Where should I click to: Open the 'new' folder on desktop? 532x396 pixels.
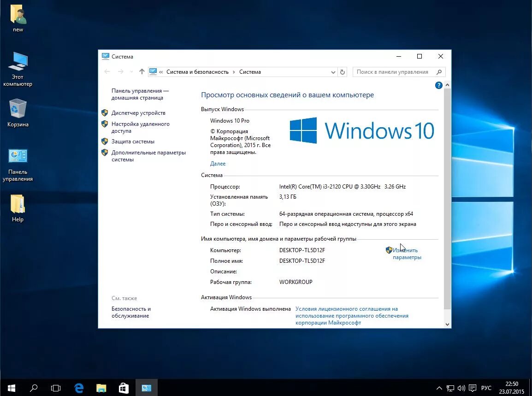pos(18,18)
